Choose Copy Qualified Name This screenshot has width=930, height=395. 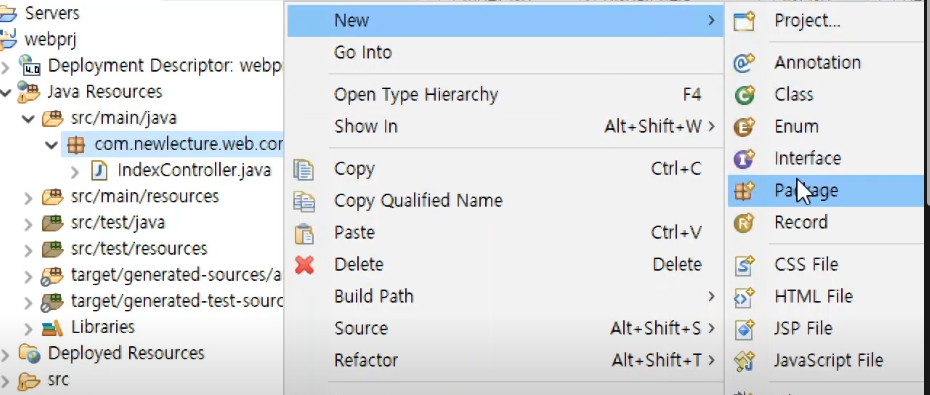[x=505, y=200]
